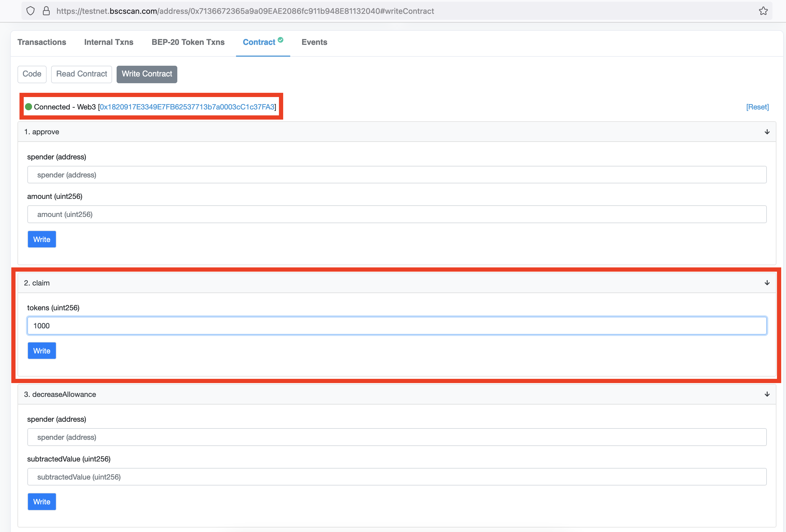Click the green connected status dot
The width and height of the screenshot is (786, 532).
coord(29,107)
